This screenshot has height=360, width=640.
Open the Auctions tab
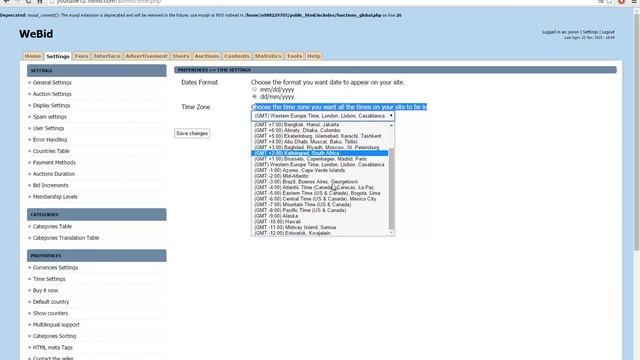click(207, 56)
